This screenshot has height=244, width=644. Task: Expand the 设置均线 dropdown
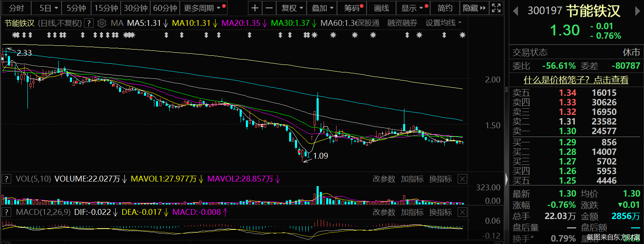click(443, 23)
